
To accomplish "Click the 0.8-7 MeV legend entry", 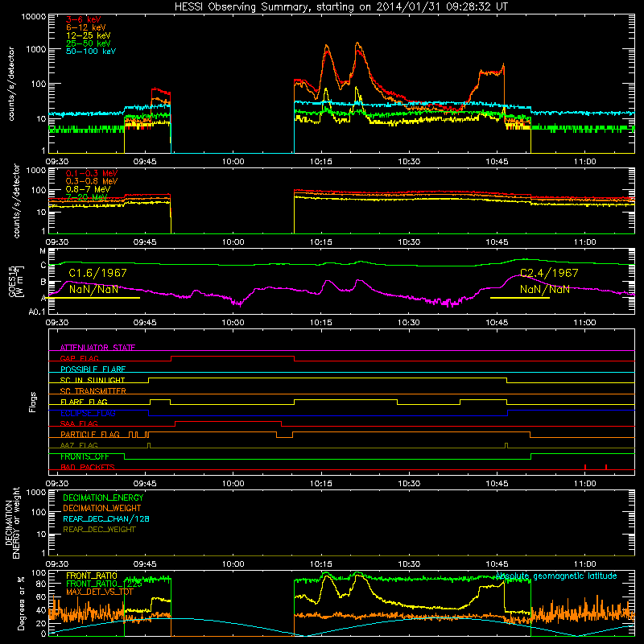I will tap(89, 189).
